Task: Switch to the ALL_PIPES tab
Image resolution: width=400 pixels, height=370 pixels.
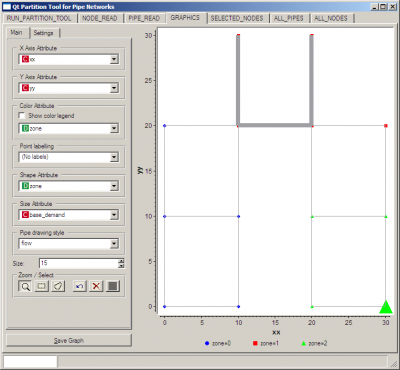Action: click(289, 18)
